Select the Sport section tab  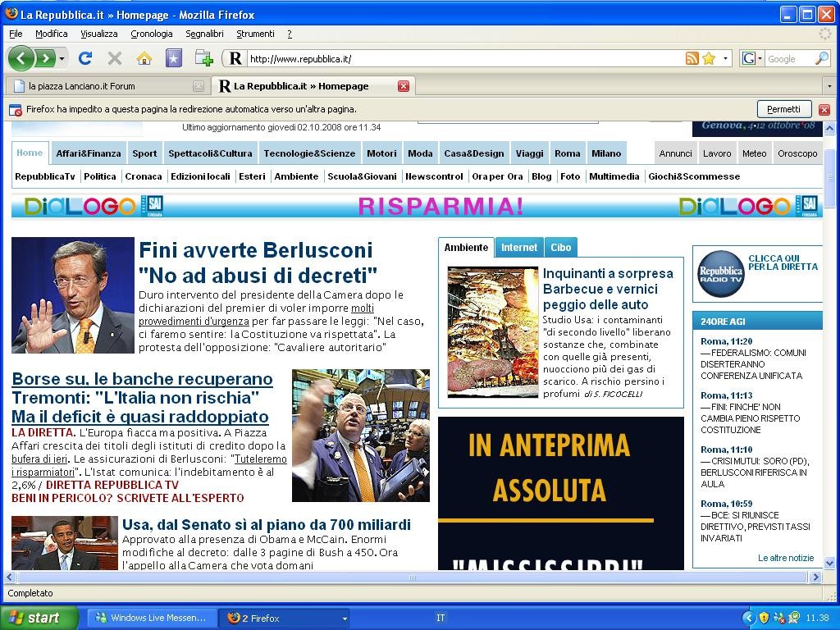(x=144, y=153)
